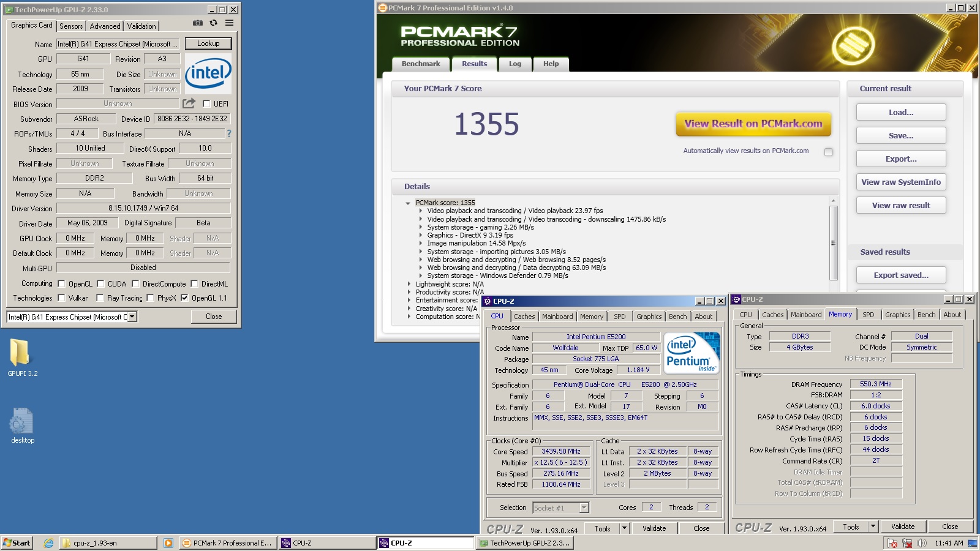Take a GPU-Z screenshot with the camera icon
Image resolution: width=980 pixels, height=551 pixels.
click(198, 23)
